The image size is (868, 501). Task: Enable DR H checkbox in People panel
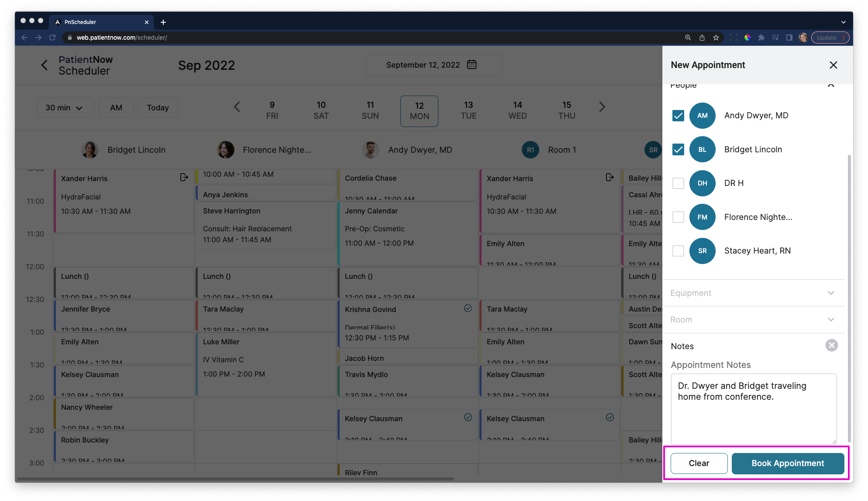click(x=678, y=183)
